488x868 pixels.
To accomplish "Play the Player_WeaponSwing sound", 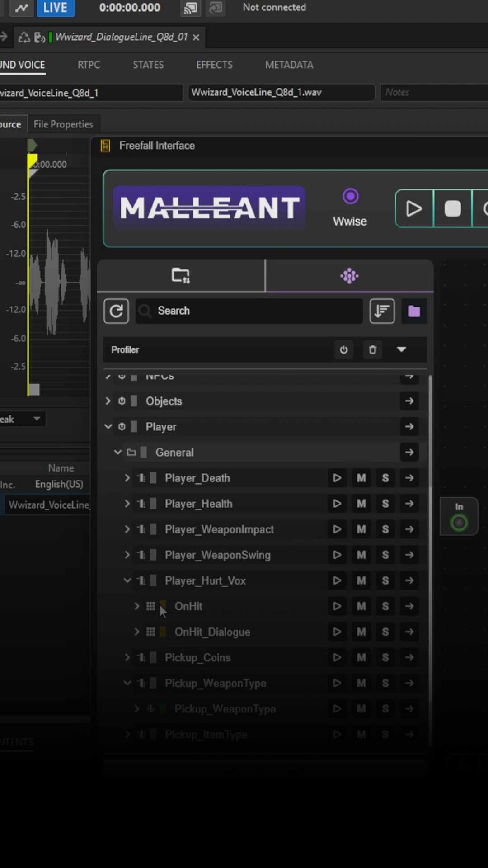I will coord(337,555).
